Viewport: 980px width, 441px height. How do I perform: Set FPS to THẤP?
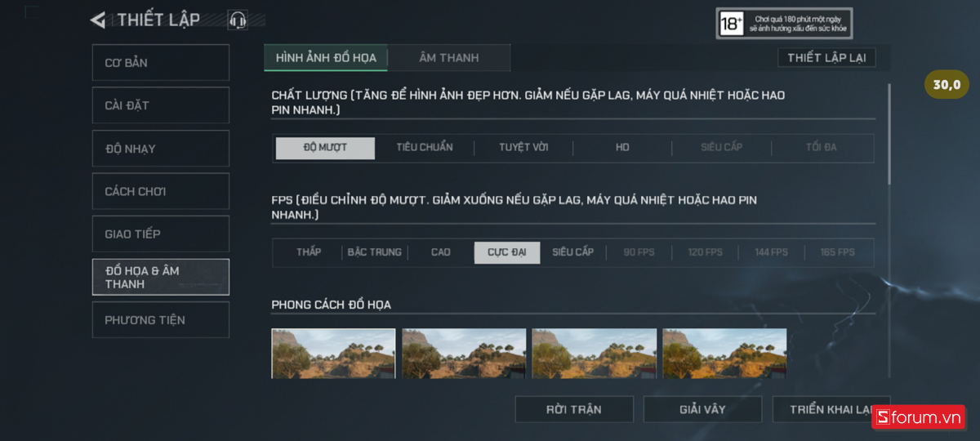click(309, 252)
